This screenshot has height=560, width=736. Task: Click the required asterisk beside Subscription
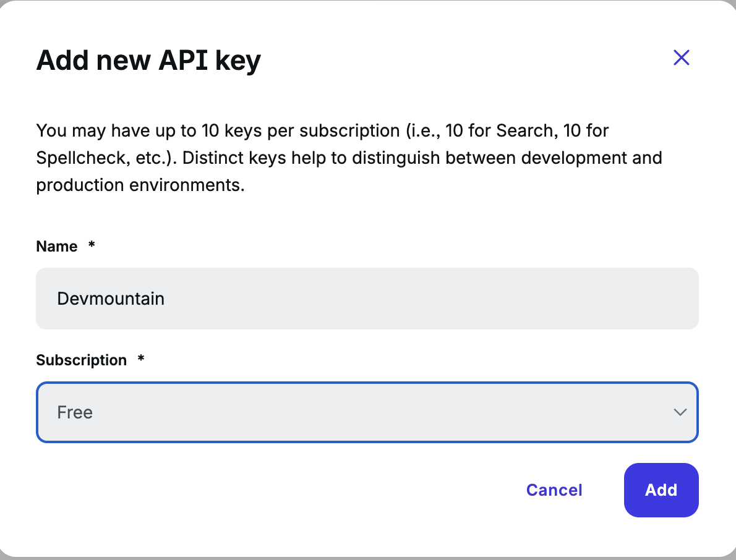click(141, 359)
